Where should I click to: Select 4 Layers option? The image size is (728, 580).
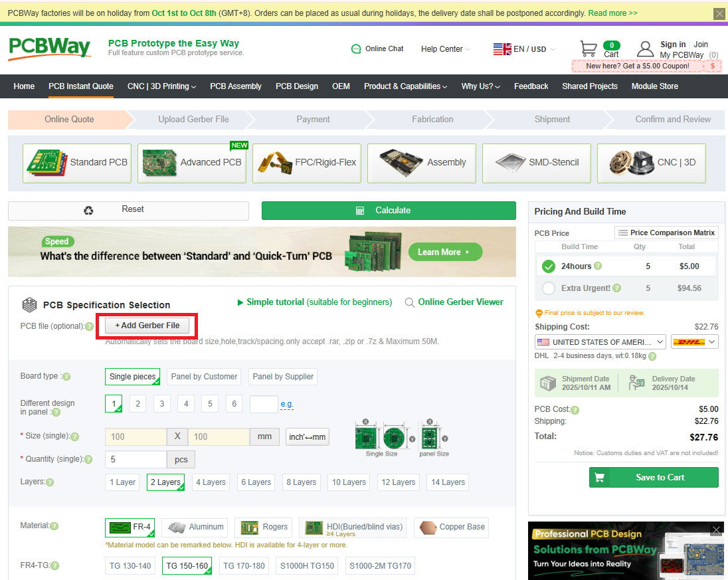211,482
